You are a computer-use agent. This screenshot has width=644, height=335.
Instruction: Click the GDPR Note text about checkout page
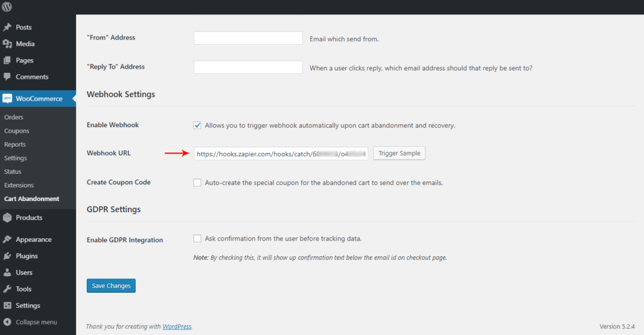click(x=320, y=258)
